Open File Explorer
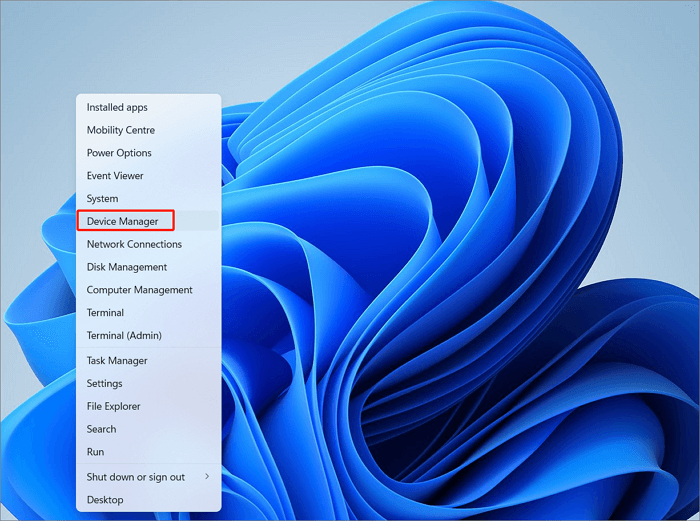The width and height of the screenshot is (700, 521). [113, 406]
